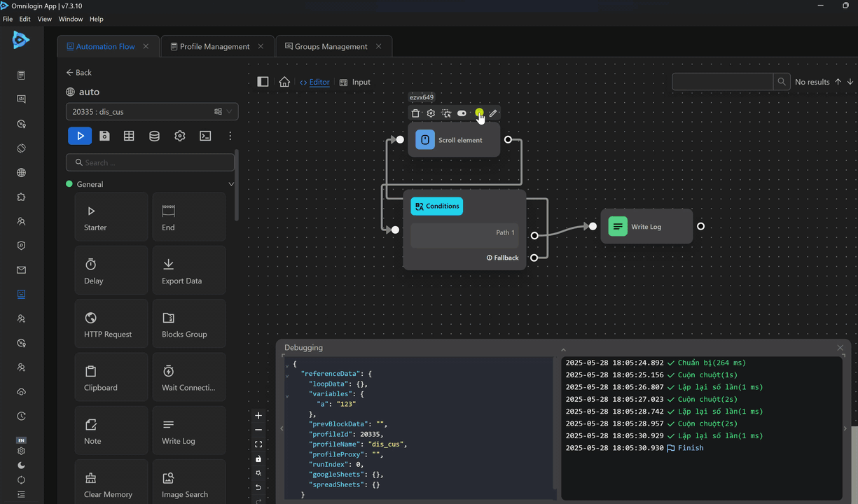Delete the Scroll element block via trash icon
The image size is (858, 504).
[x=415, y=113]
